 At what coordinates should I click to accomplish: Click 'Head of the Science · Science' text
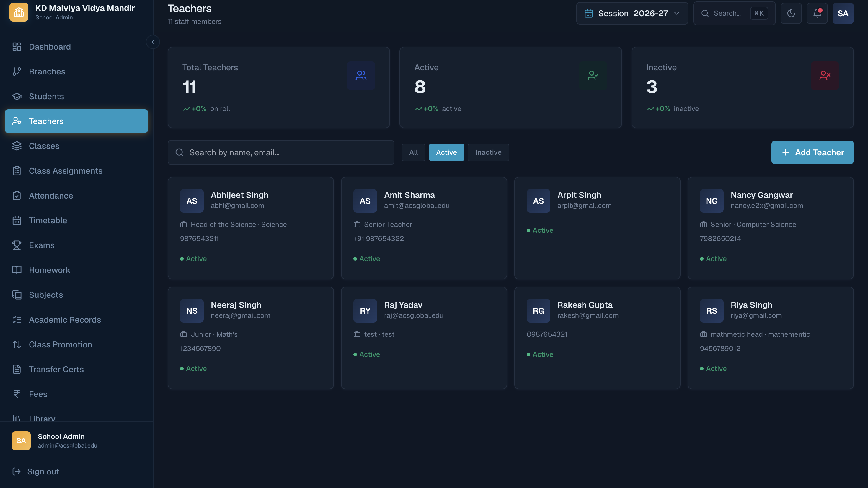coord(239,225)
